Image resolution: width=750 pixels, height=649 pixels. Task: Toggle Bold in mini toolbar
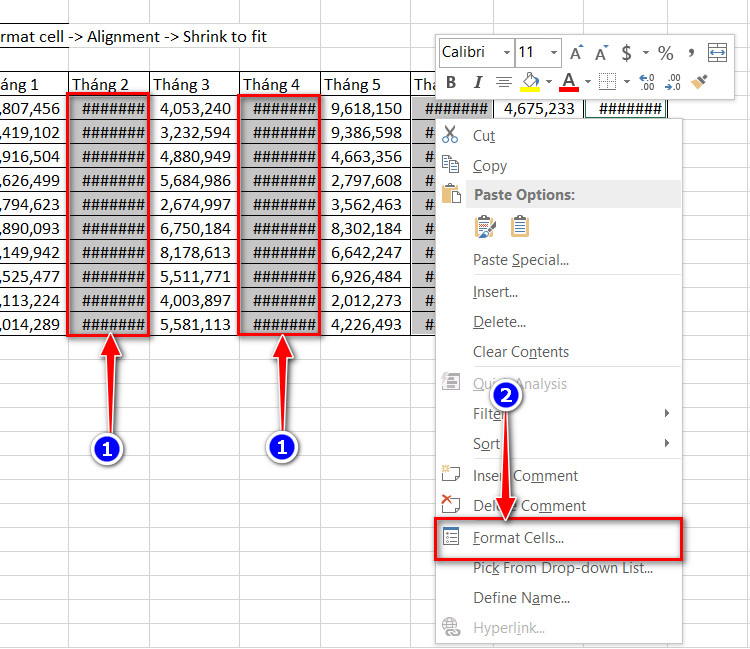(x=451, y=82)
